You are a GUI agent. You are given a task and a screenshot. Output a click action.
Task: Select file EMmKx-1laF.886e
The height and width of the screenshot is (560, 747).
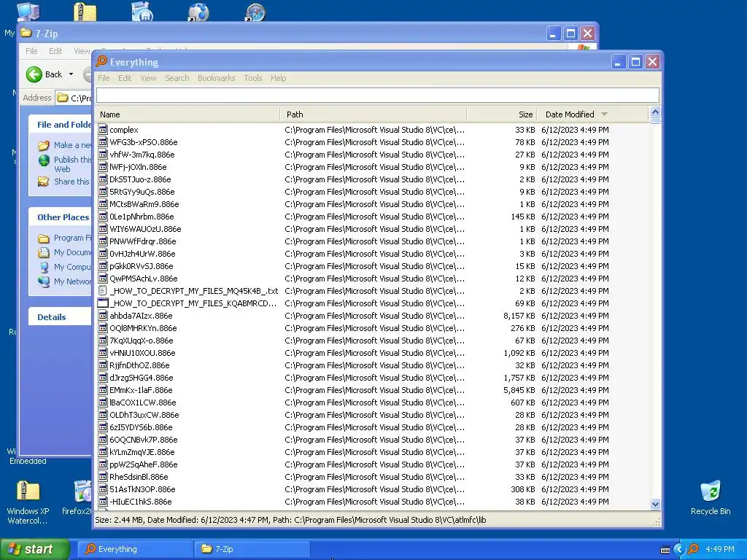141,390
